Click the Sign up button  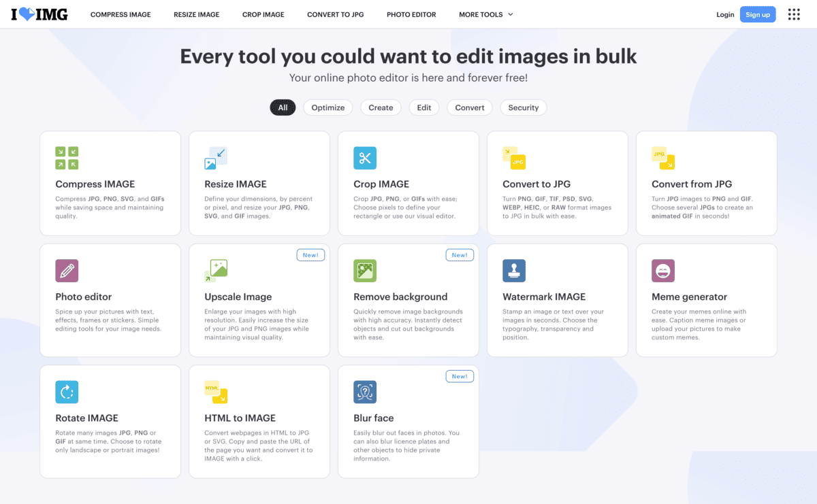click(758, 14)
